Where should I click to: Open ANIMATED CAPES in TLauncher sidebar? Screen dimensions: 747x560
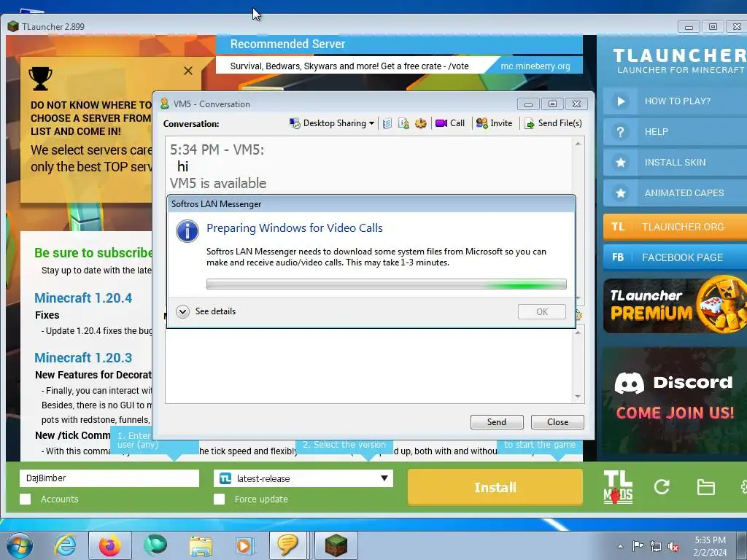[675, 192]
